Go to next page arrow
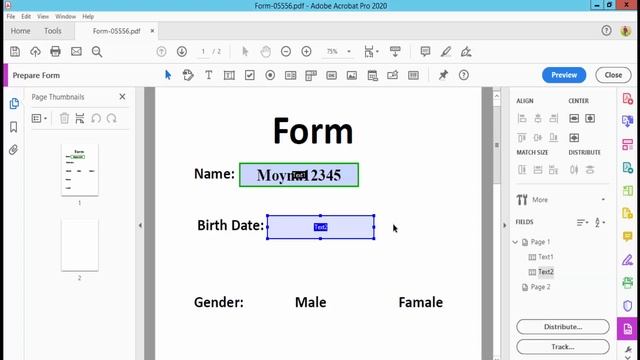 (x=182, y=51)
